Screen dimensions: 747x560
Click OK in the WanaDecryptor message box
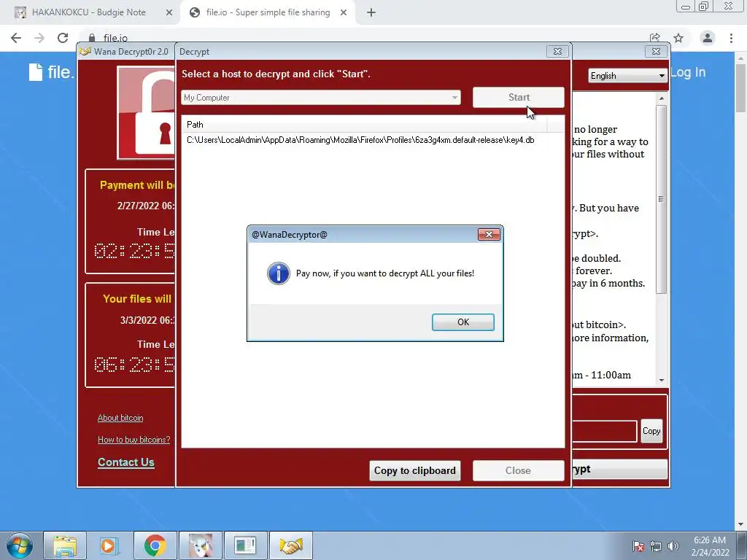(462, 322)
